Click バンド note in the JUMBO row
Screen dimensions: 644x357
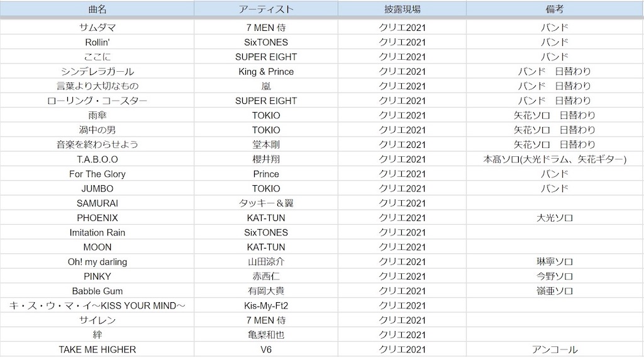tap(555, 189)
